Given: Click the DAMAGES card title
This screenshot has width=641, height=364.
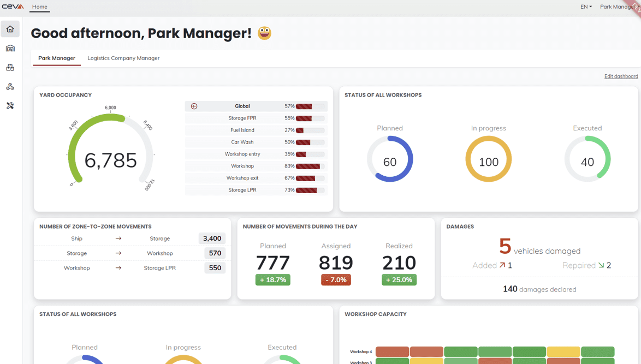Looking at the screenshot, I should coord(460,226).
